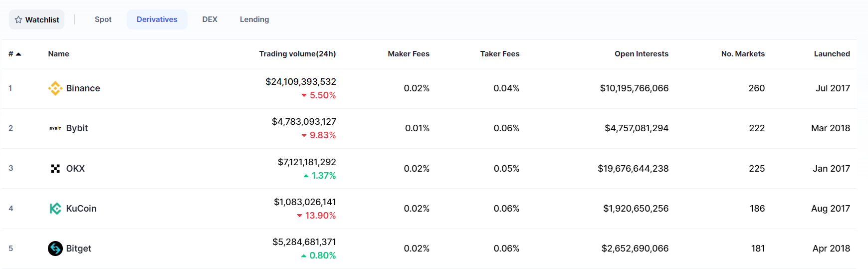
Task: Click OKX taker fee 0.05%
Action: tap(506, 169)
